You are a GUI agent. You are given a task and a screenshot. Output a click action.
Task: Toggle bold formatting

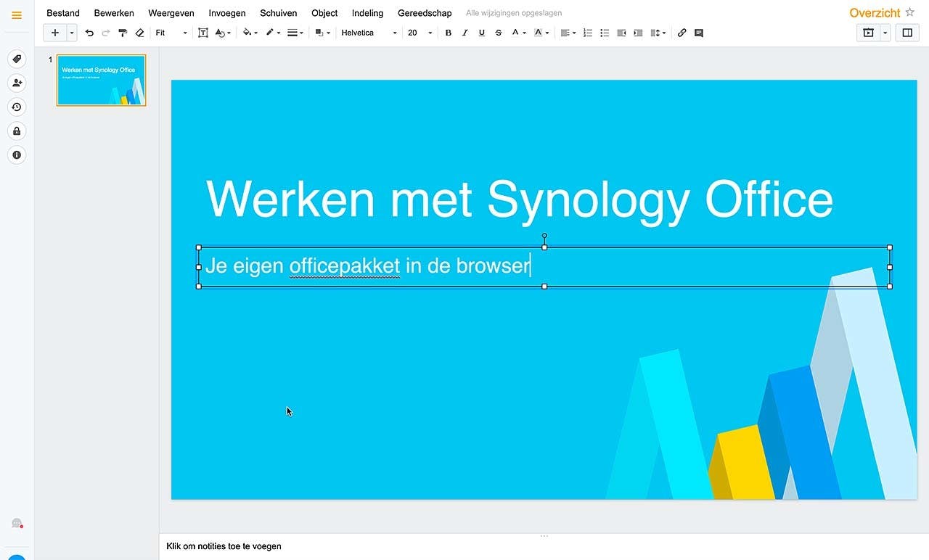(x=448, y=33)
